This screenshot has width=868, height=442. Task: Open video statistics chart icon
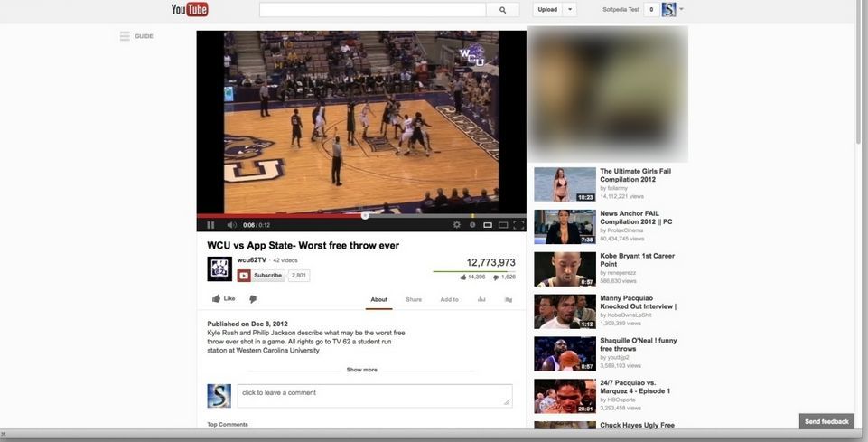[x=481, y=300]
